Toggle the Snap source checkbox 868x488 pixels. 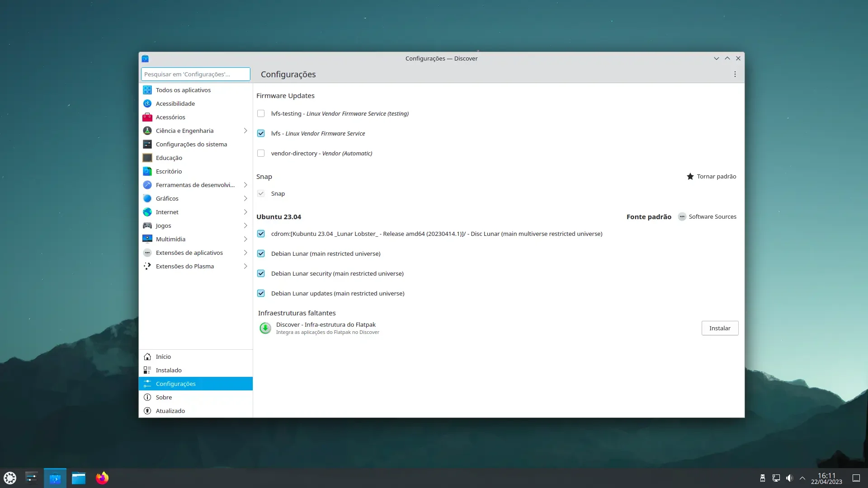click(x=261, y=193)
